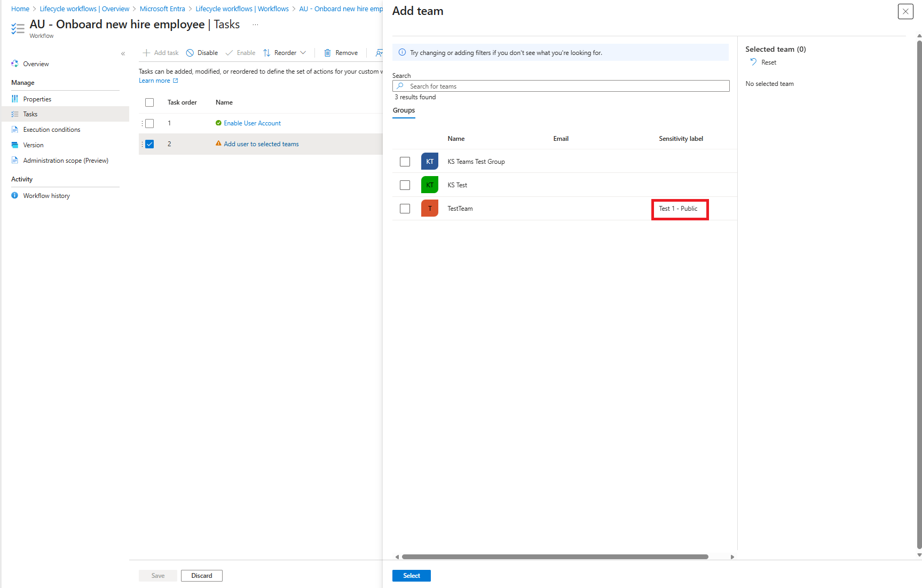
Task: Navigate to Microsoft Entra breadcrumb
Action: (162, 9)
